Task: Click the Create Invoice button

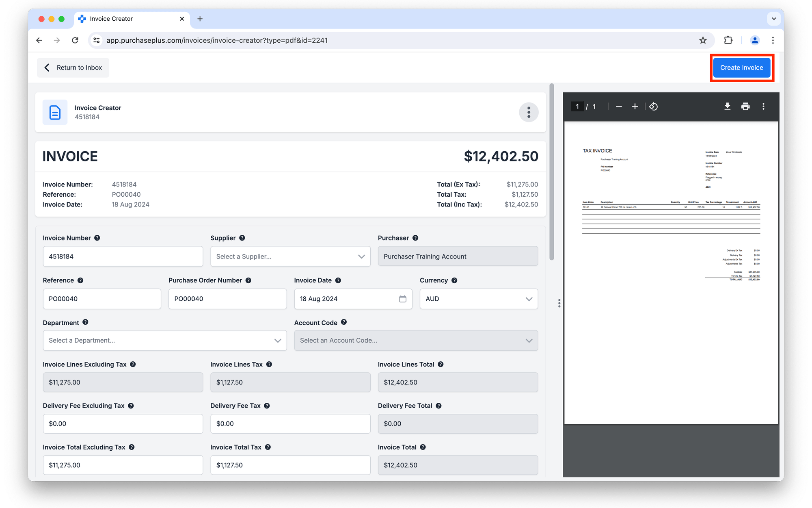Action: tap(741, 67)
